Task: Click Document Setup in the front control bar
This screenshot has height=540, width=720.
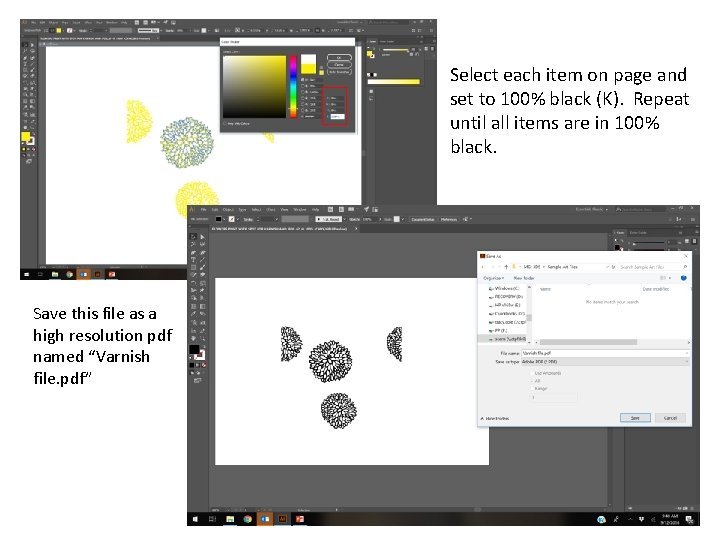Action: [423, 219]
